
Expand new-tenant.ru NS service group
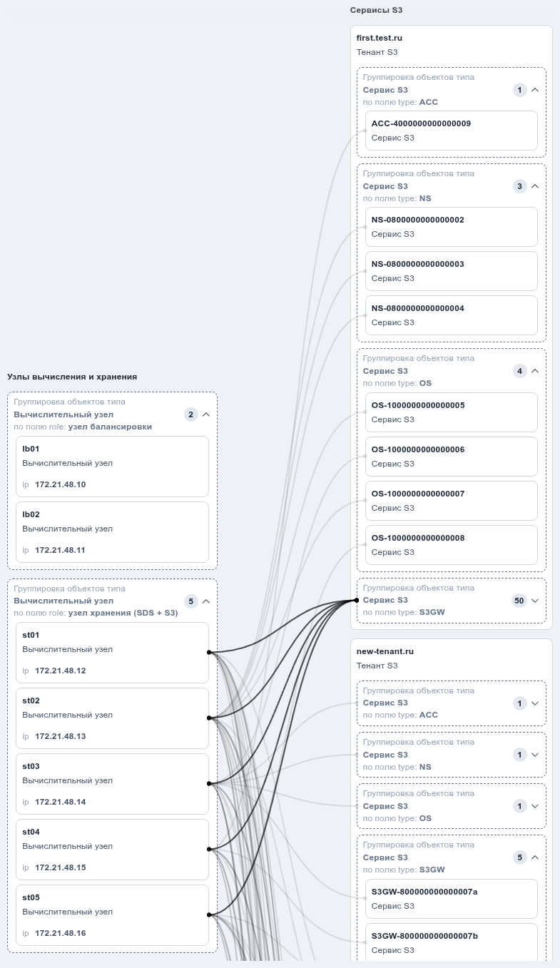pos(535,755)
